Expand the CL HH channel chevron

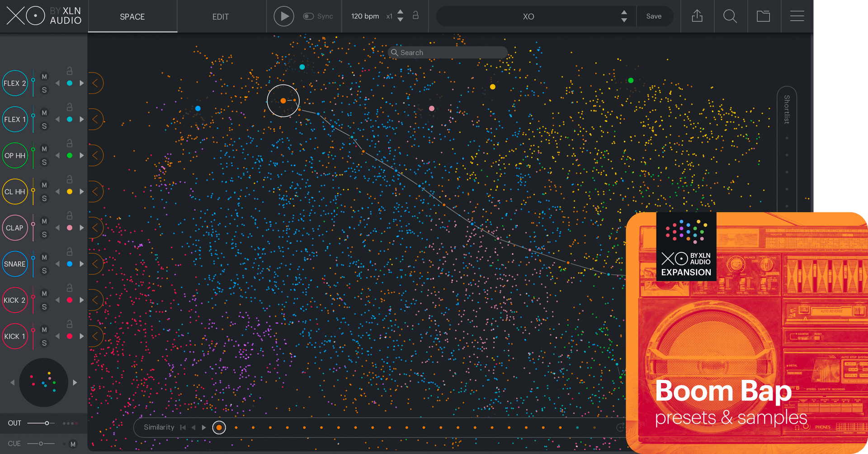pos(95,192)
